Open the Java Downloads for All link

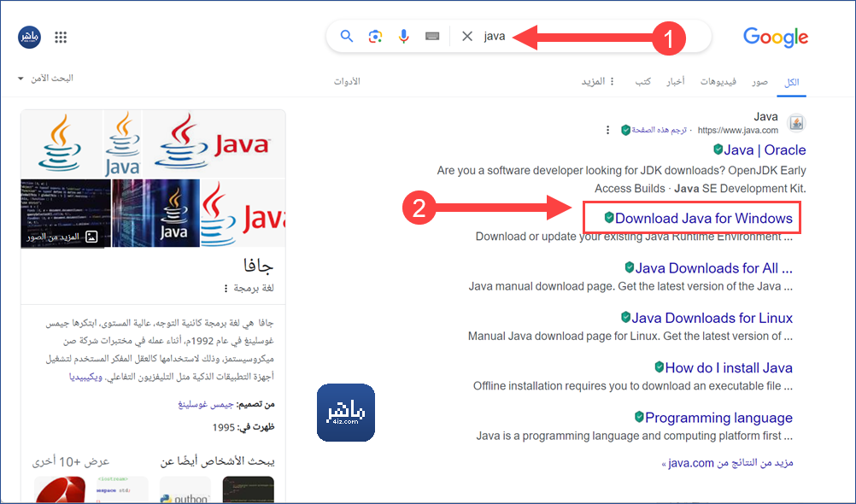pos(713,268)
